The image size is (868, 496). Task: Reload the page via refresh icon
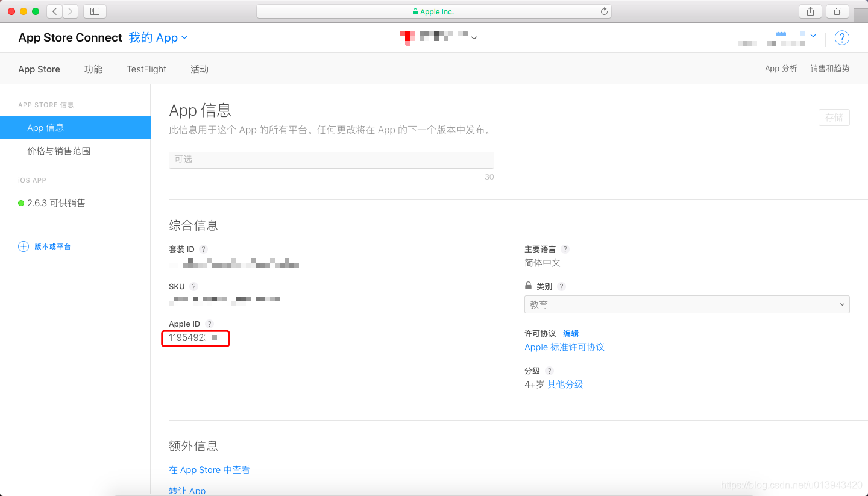tap(604, 11)
